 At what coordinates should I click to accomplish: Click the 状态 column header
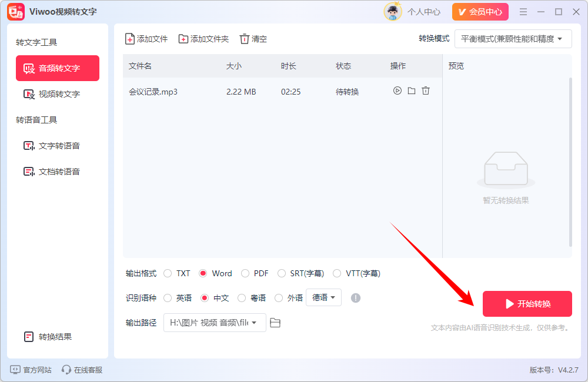coord(343,66)
